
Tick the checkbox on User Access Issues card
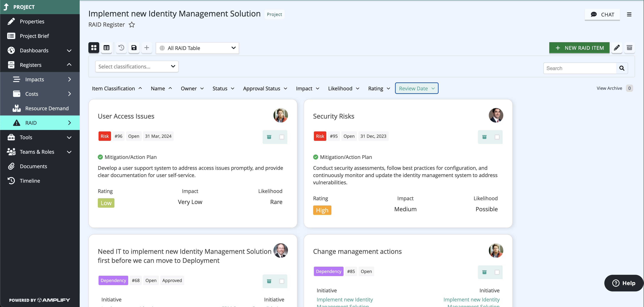click(282, 137)
